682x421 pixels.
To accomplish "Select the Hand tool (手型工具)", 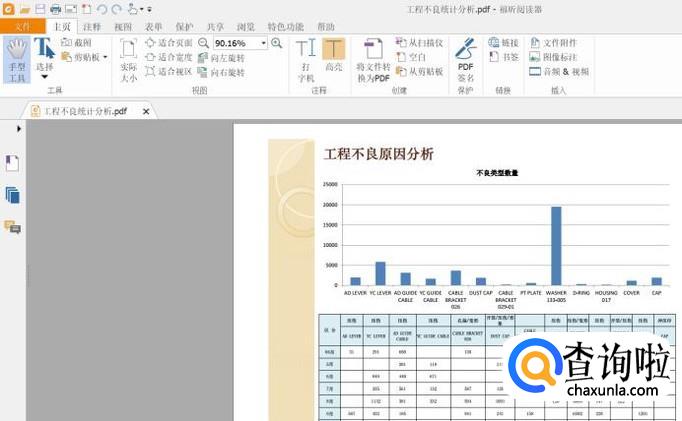I will point(17,60).
